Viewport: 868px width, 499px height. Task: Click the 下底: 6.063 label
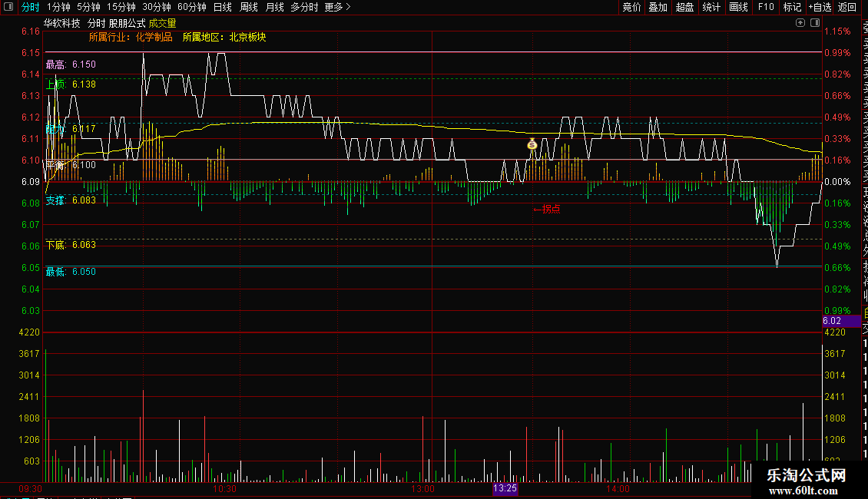(x=71, y=245)
